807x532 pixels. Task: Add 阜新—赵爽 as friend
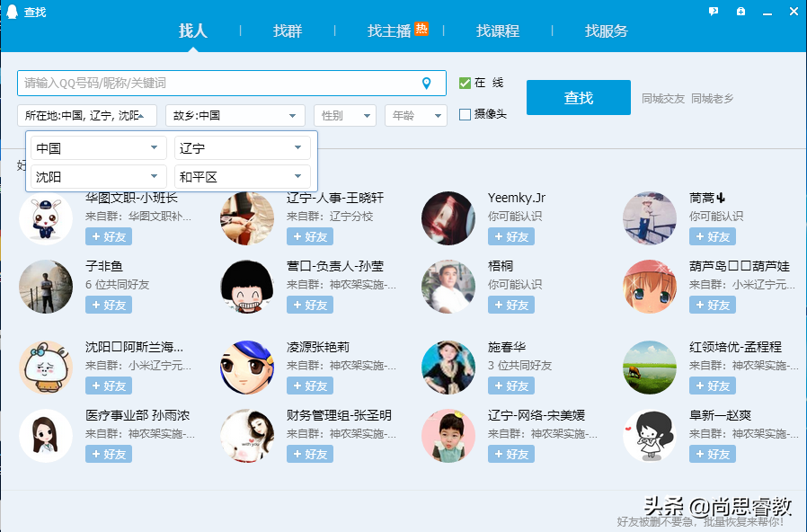(x=713, y=455)
